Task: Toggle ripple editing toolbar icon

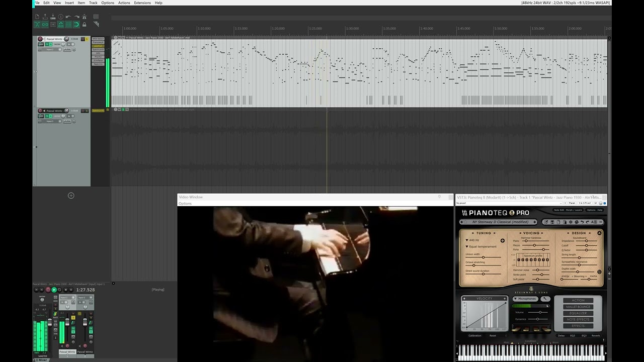Action: tap(53, 25)
